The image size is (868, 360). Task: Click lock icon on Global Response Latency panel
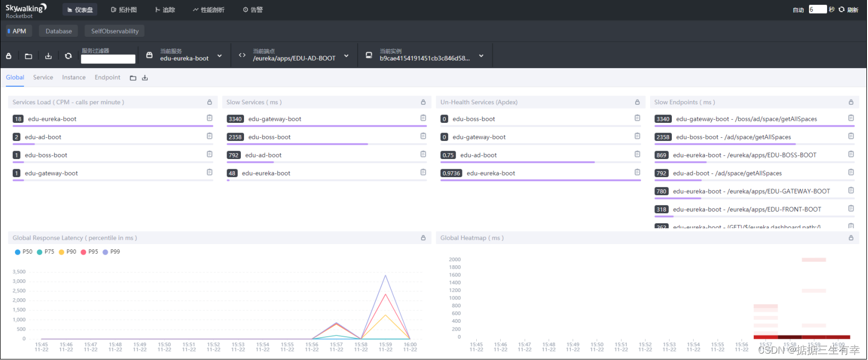tap(423, 238)
